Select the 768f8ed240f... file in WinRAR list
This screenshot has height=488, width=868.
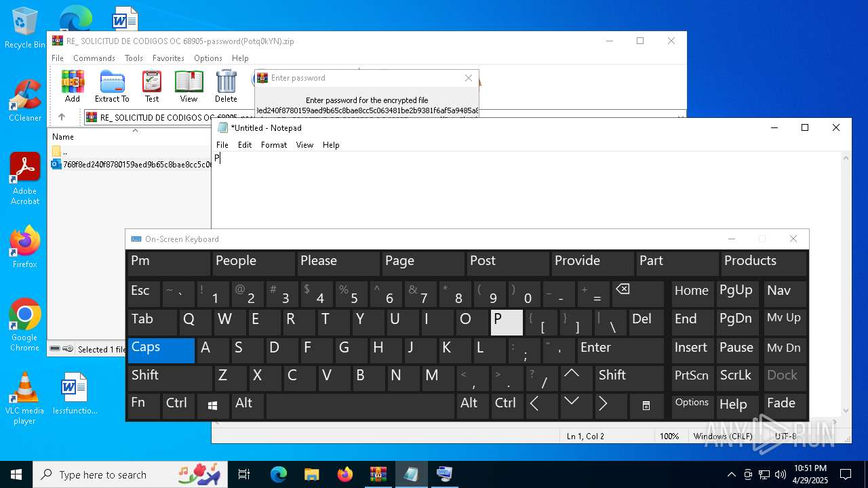(131, 164)
